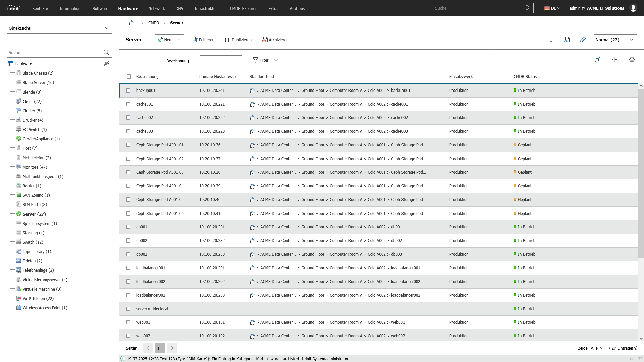Open list settings gear icon
The height and width of the screenshot is (362, 644).
(632, 60)
